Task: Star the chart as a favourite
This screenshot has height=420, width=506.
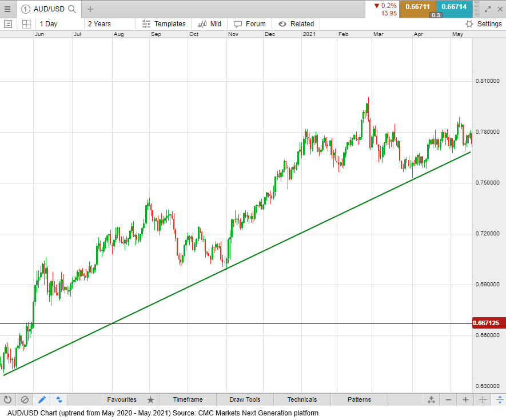Action: (150, 399)
